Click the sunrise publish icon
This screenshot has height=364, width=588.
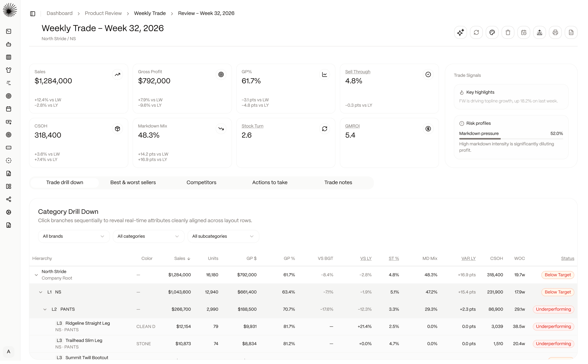(539, 32)
